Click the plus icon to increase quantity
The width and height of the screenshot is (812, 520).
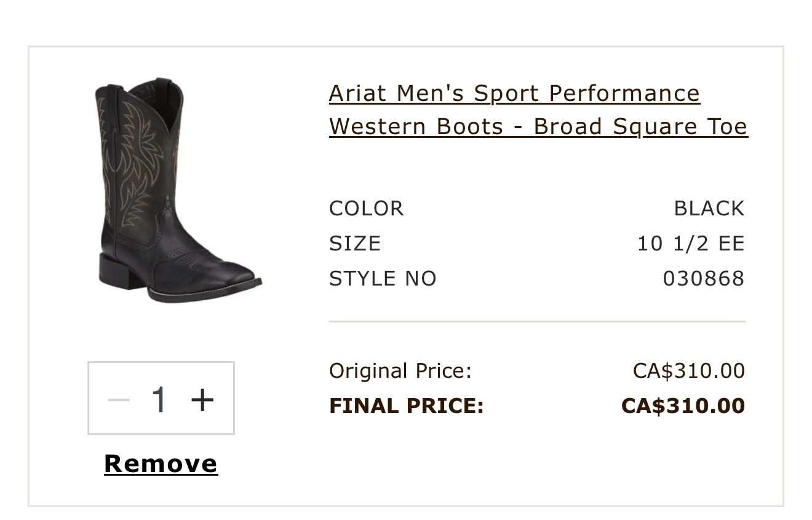pyautogui.click(x=202, y=399)
